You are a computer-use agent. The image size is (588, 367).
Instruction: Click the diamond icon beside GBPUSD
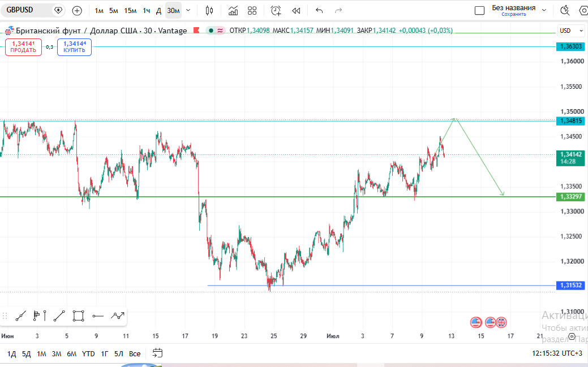pyautogui.click(x=58, y=11)
